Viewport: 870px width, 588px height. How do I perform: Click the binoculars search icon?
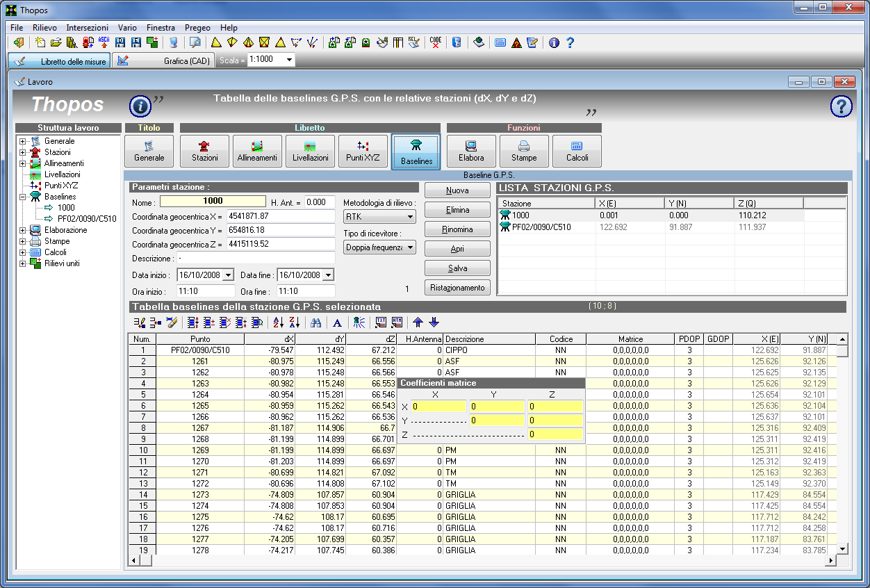[x=316, y=322]
